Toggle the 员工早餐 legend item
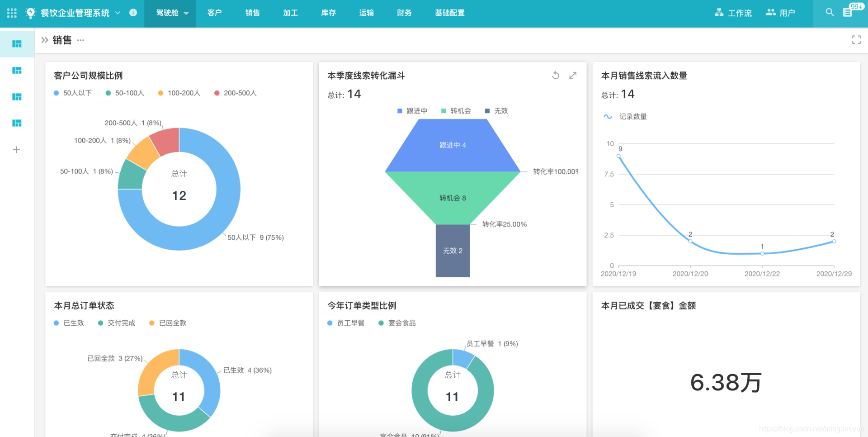This screenshot has height=437, width=868. pyautogui.click(x=346, y=323)
